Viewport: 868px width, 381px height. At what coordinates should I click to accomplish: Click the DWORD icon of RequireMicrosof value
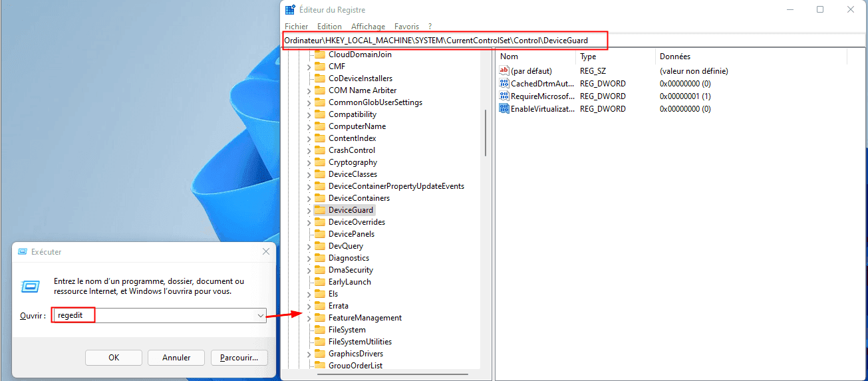point(504,96)
